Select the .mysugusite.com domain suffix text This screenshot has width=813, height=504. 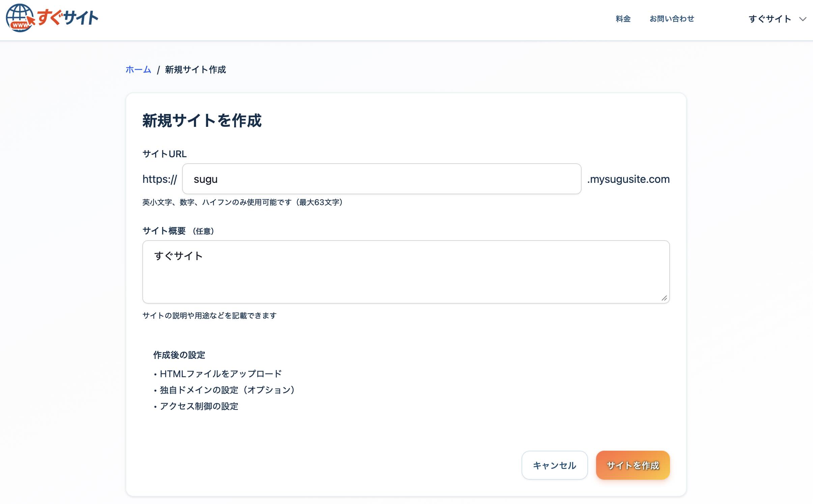point(628,179)
